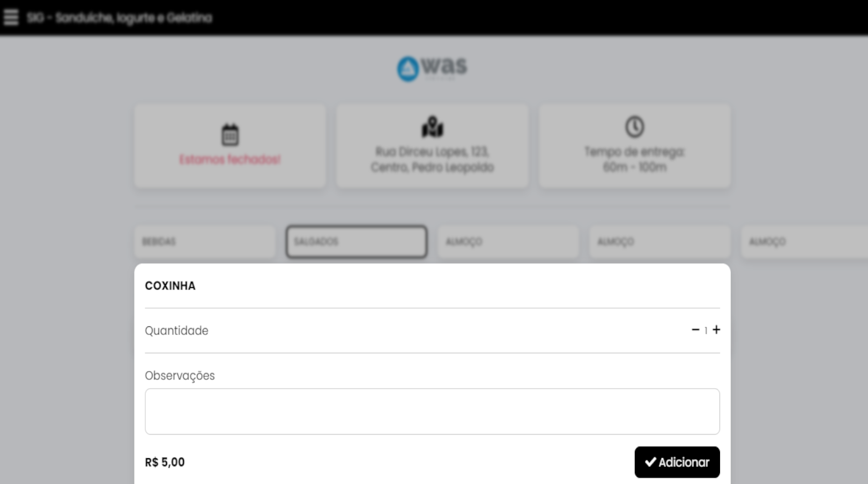The height and width of the screenshot is (484, 868).
Task: Click the SIG - Sanduíche page title
Action: point(120,18)
